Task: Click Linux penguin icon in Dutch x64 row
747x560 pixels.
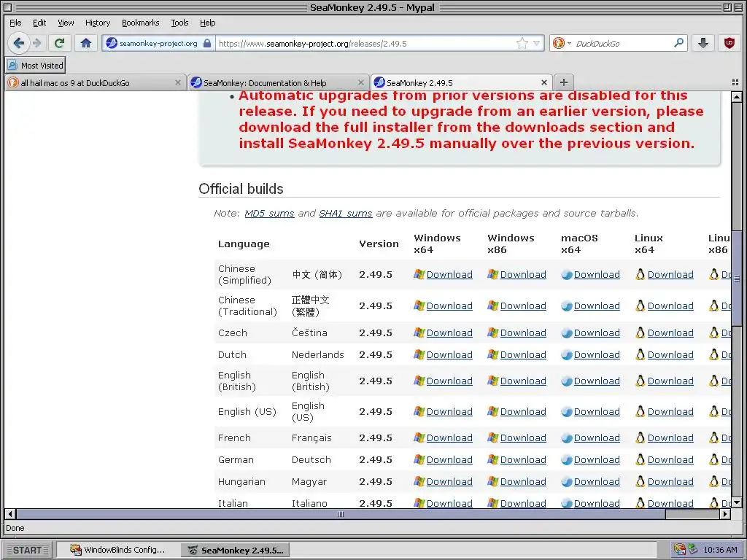Action: point(640,355)
